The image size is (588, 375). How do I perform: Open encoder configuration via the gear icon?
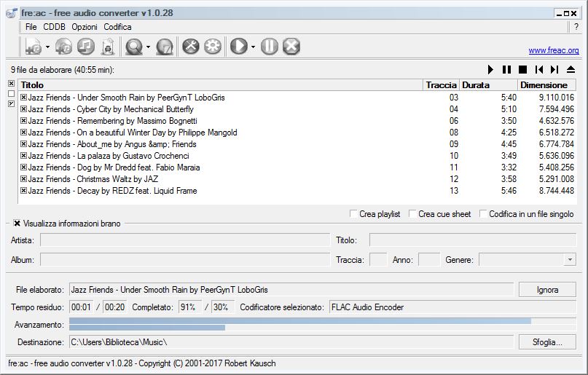click(213, 47)
